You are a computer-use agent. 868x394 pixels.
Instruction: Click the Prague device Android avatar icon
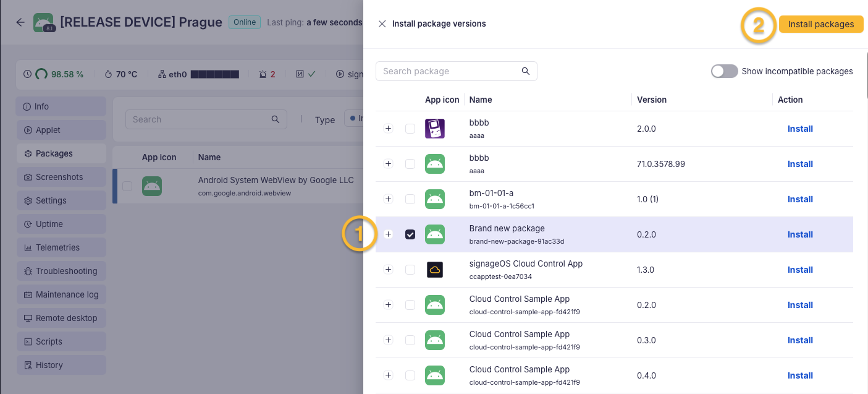[43, 22]
